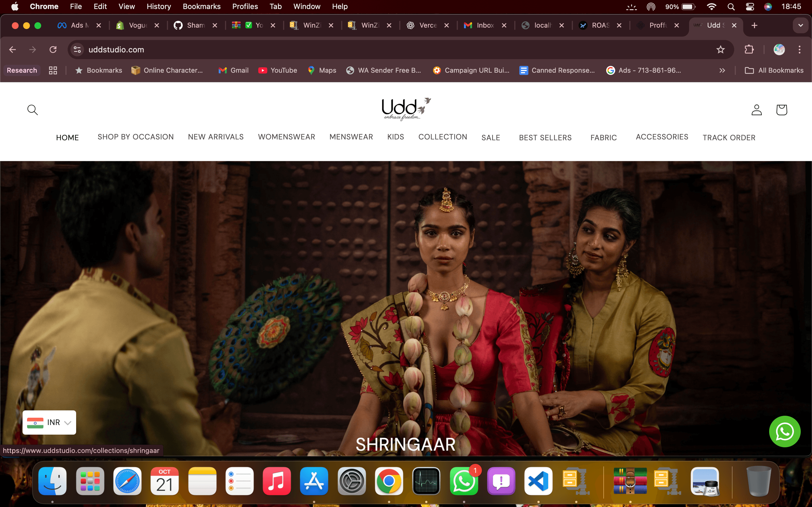Open site information icon in address bar
This screenshot has height=507, width=812.
[x=77, y=50]
